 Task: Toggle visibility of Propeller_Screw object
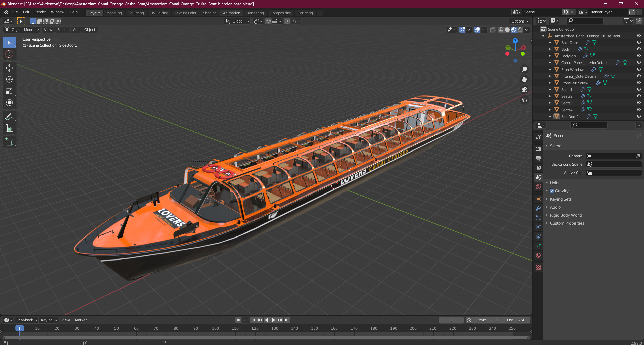[x=639, y=83]
